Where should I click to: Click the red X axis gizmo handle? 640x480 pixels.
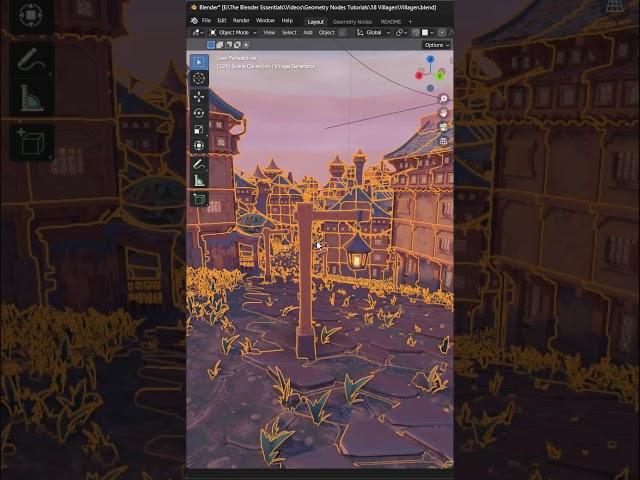click(419, 76)
